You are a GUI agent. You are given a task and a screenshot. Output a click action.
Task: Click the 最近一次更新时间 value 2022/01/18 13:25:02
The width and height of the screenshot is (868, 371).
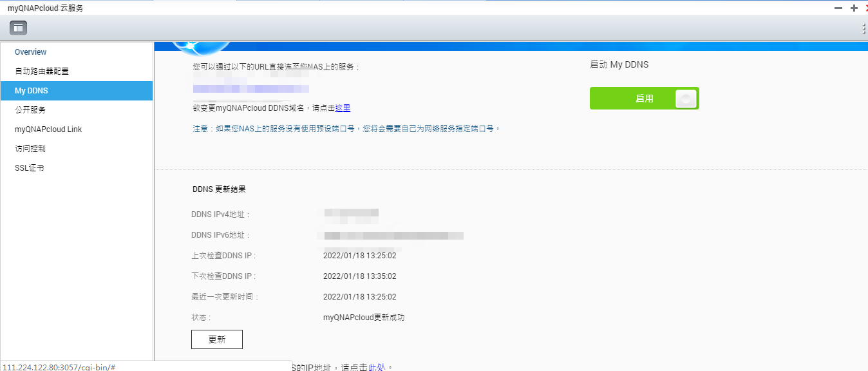point(359,297)
